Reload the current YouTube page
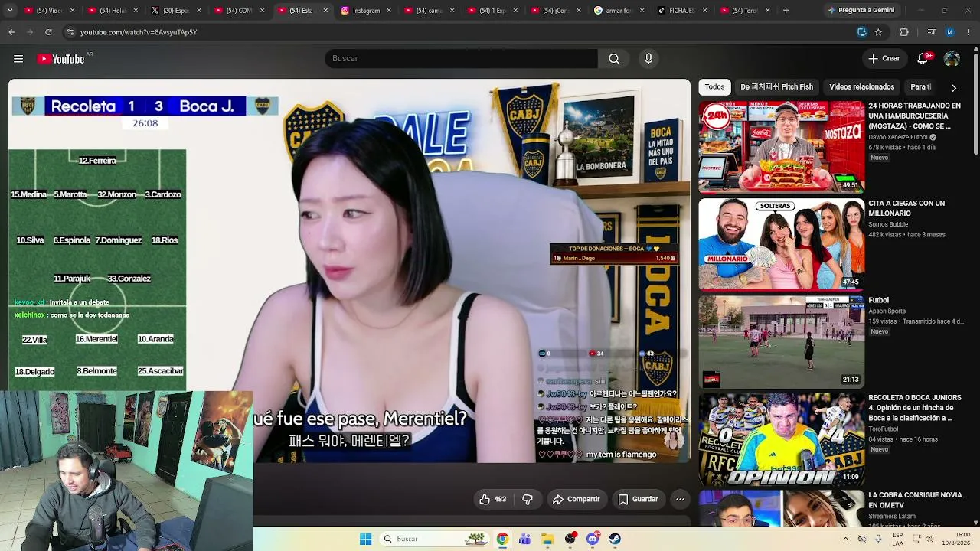The image size is (980, 551). click(48, 32)
